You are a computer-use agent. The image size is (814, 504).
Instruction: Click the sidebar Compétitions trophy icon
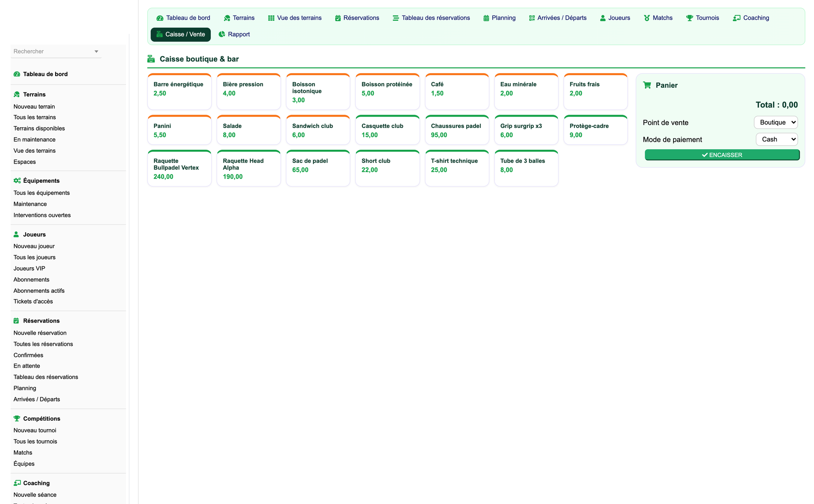tap(17, 419)
